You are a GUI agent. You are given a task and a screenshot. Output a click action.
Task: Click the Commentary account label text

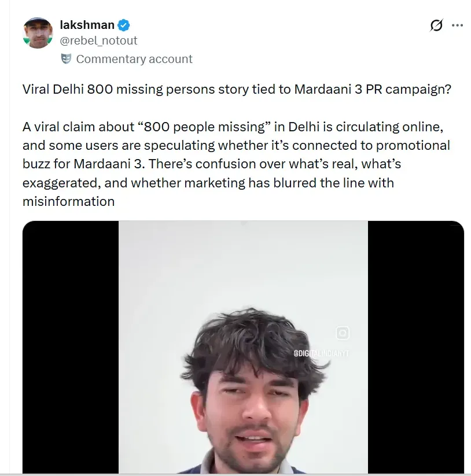click(x=134, y=59)
